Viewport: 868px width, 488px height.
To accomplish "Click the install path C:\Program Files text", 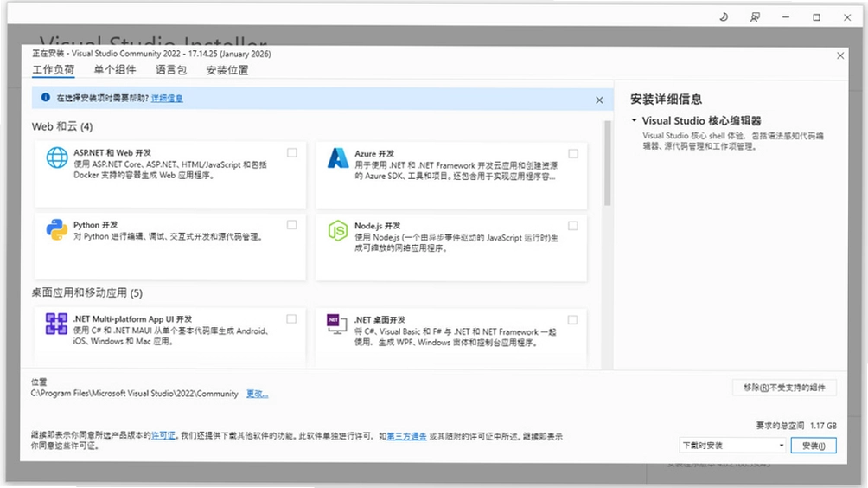I will [134, 394].
